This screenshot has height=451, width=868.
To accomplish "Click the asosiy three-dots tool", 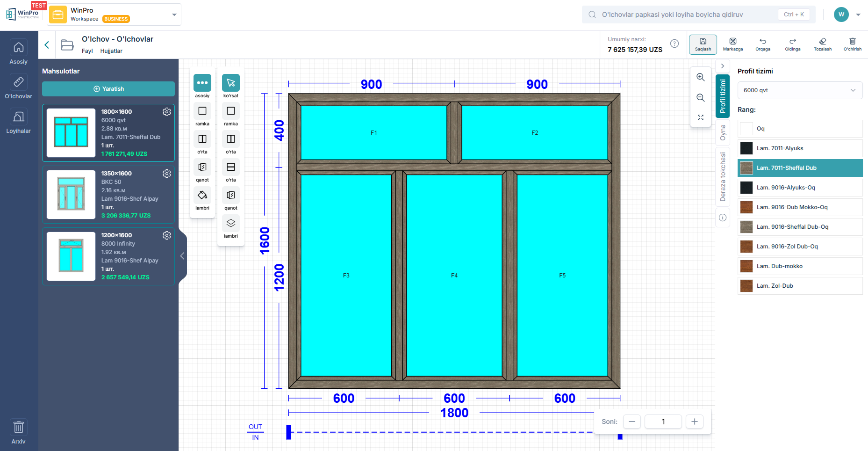I will pyautogui.click(x=202, y=83).
